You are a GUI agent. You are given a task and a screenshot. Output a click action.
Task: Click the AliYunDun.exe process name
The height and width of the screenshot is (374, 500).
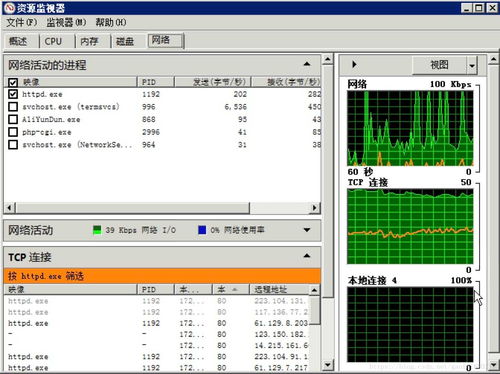[x=51, y=119]
